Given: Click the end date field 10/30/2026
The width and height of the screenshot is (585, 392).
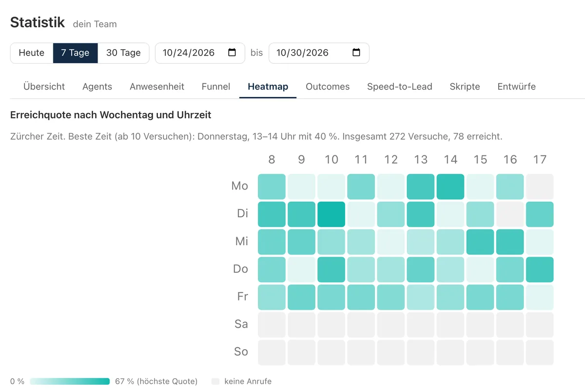Looking at the screenshot, I should click(x=319, y=53).
